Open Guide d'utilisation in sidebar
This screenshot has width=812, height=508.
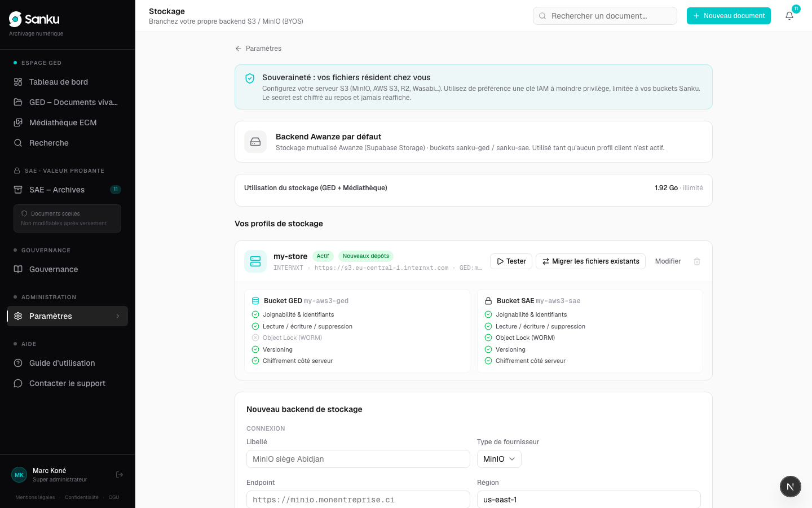point(68,363)
